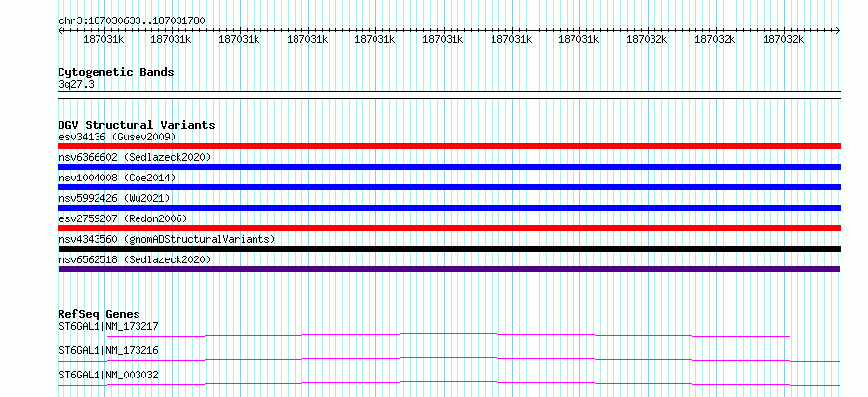Click the ST6GAL1|NM_003032 transcript label
The width and height of the screenshot is (868, 397).
click(x=108, y=375)
